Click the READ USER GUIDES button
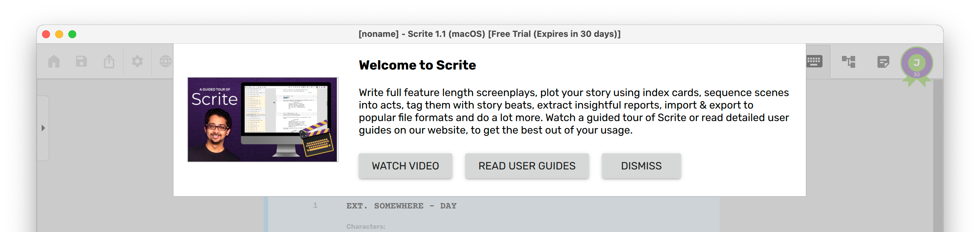This screenshot has height=232, width=980. pos(526,166)
